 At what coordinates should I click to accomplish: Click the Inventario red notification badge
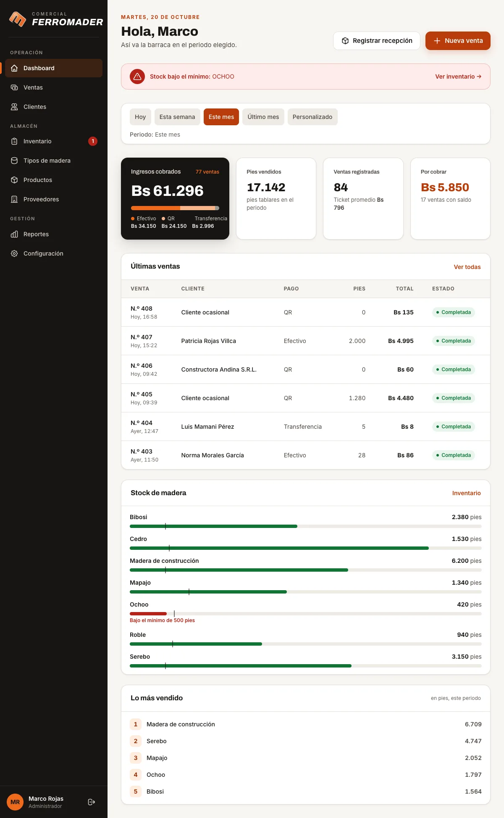(x=93, y=141)
